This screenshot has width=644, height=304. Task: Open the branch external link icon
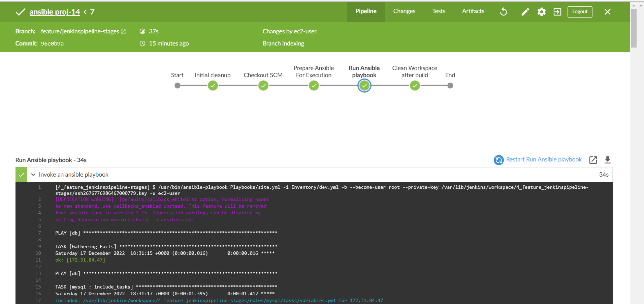point(124,31)
